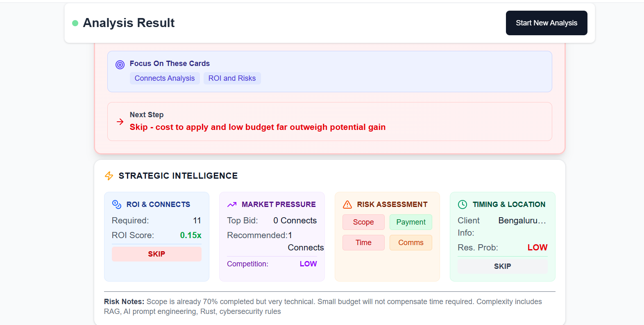Select the Connects Analysis card tag
The height and width of the screenshot is (325, 644).
click(165, 78)
